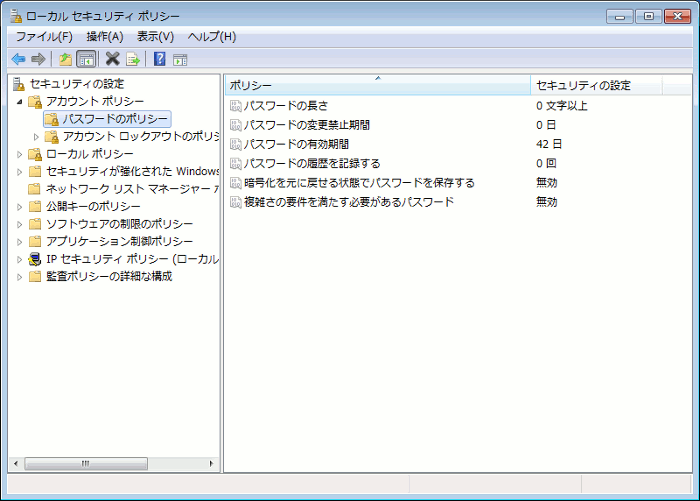Expand the 公開キーのポリシー node
The image size is (700, 501).
(19, 206)
